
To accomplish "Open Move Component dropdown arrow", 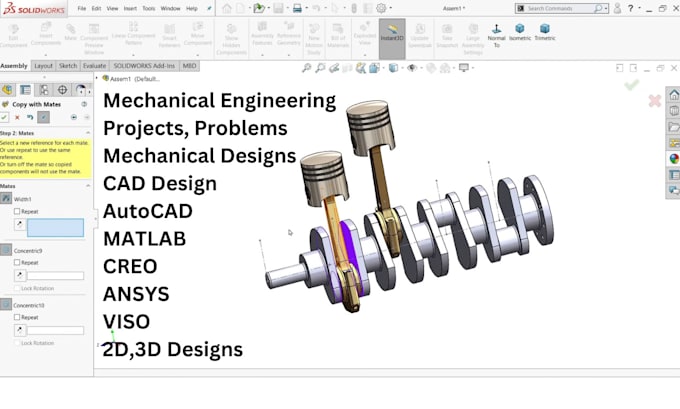I will [197, 55].
